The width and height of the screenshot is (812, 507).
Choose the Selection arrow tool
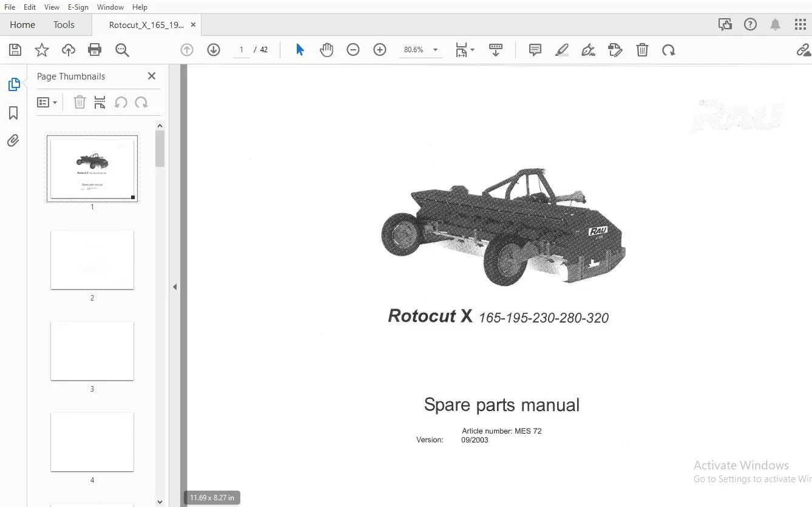[300, 50]
